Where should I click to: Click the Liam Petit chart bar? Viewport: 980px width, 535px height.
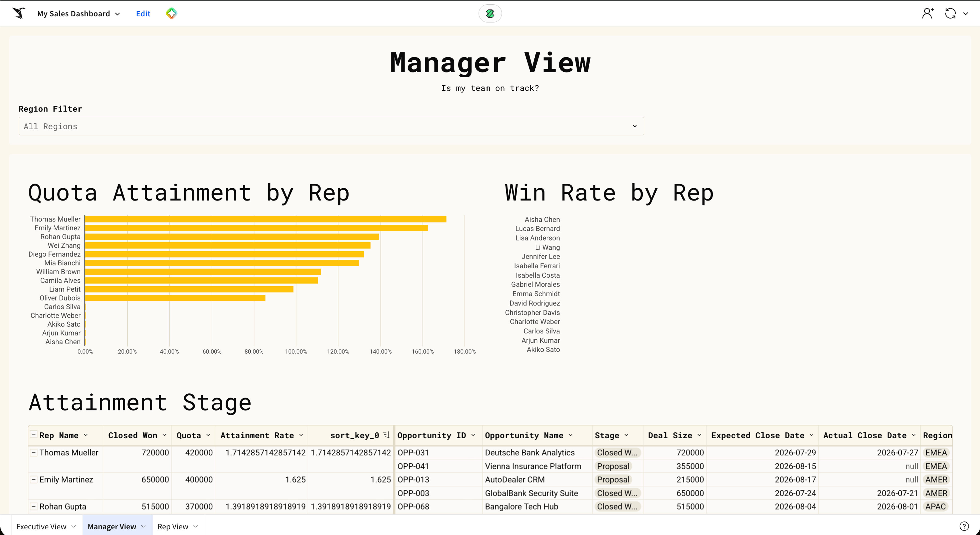coord(189,289)
